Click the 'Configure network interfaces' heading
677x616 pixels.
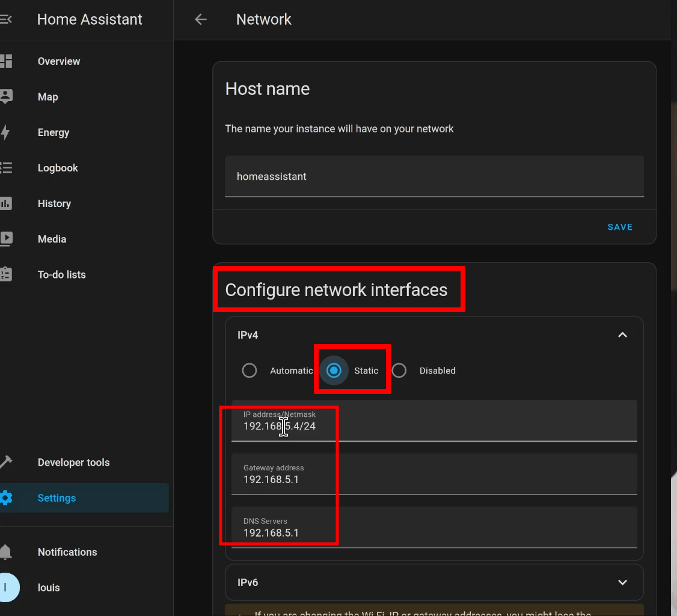336,290
